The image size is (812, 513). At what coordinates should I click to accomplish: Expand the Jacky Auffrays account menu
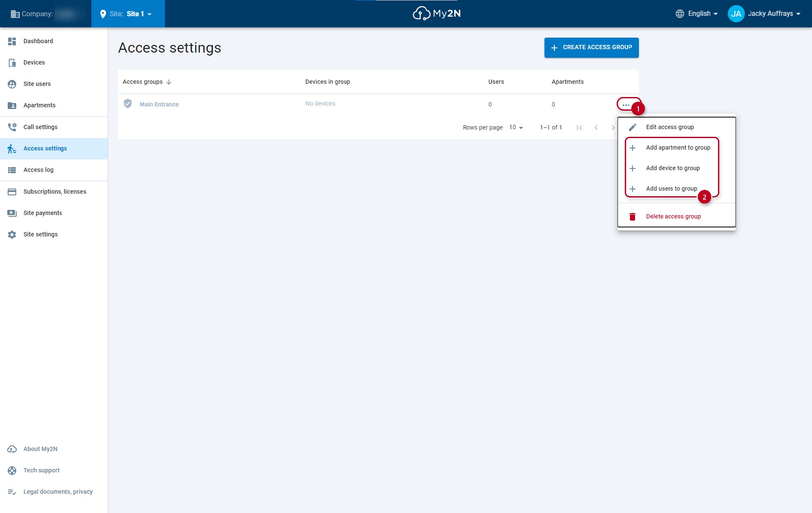pyautogui.click(x=764, y=14)
